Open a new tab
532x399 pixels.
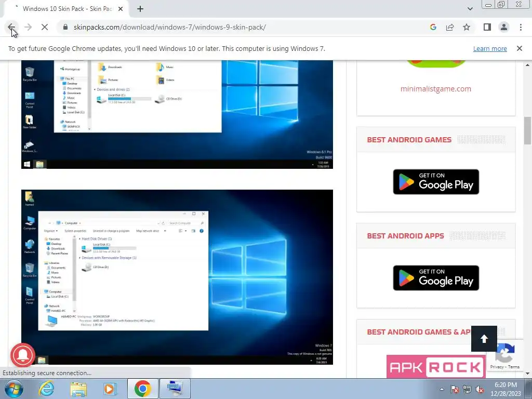coord(140,9)
